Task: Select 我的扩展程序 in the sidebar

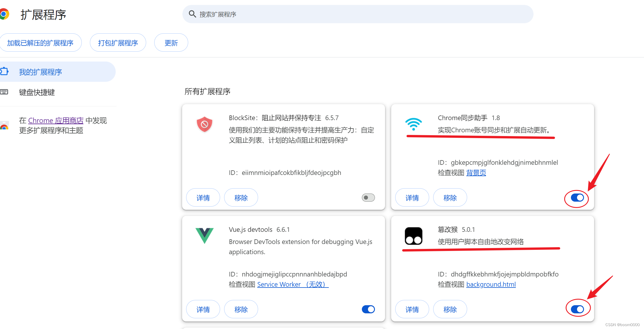Action: pyautogui.click(x=58, y=72)
